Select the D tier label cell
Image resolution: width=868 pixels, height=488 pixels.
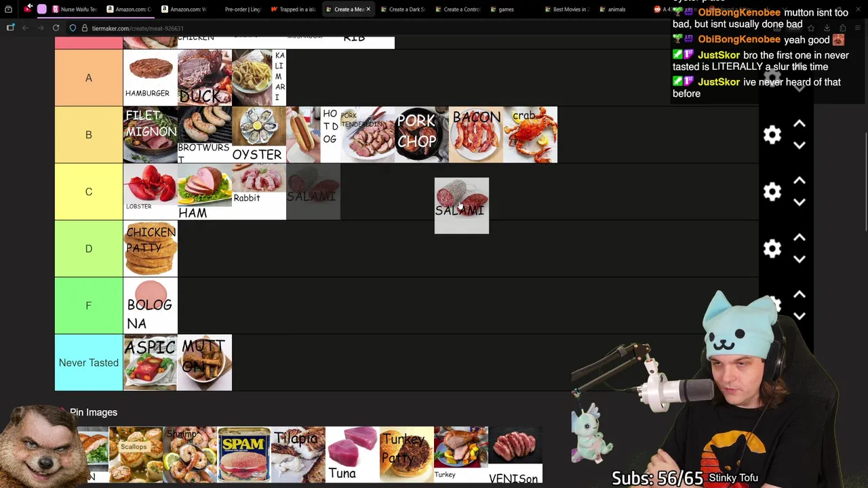89,249
